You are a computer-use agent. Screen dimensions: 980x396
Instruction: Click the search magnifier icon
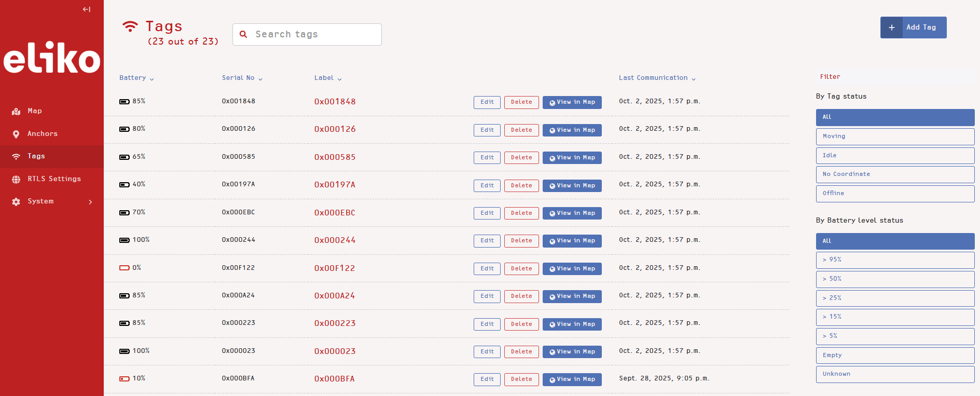point(243,34)
